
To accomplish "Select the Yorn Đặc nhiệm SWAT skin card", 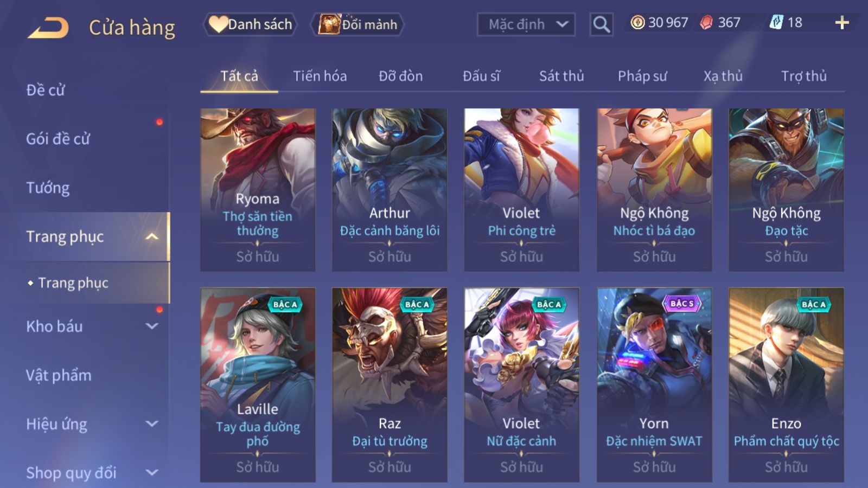I will tap(654, 385).
